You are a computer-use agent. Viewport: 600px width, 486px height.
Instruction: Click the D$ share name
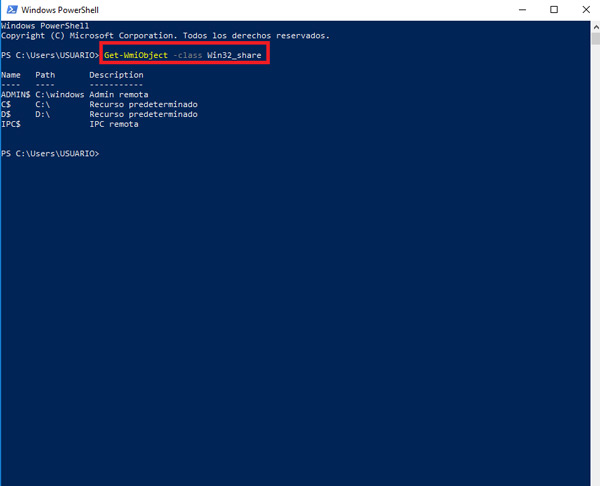(x=6, y=114)
